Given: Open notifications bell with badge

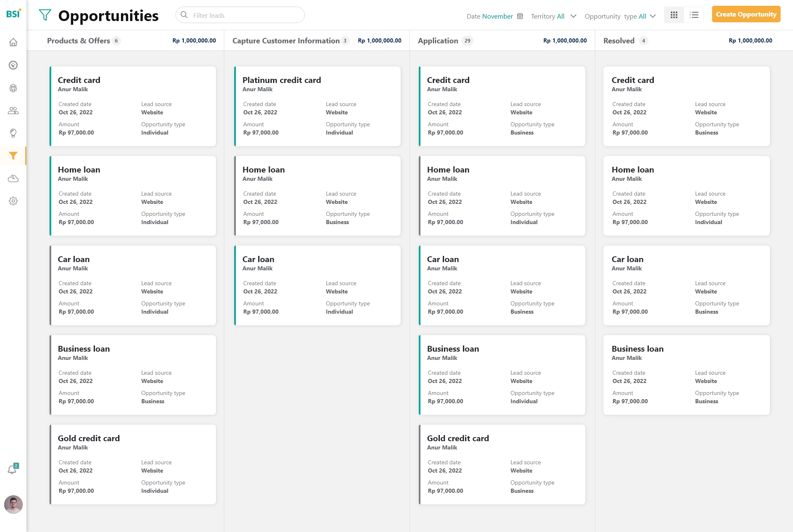Looking at the screenshot, I should click(12, 469).
